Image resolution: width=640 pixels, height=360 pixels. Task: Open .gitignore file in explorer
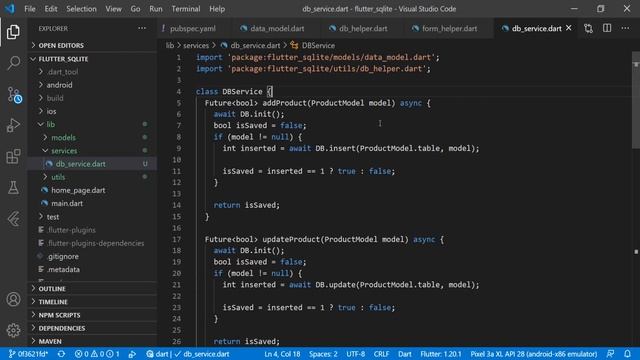(x=62, y=256)
